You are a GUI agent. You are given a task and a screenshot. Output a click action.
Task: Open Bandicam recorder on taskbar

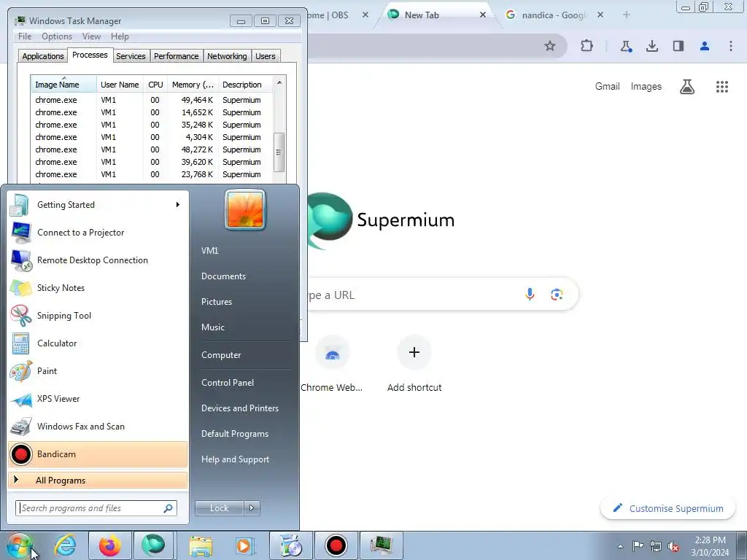[x=336, y=545]
